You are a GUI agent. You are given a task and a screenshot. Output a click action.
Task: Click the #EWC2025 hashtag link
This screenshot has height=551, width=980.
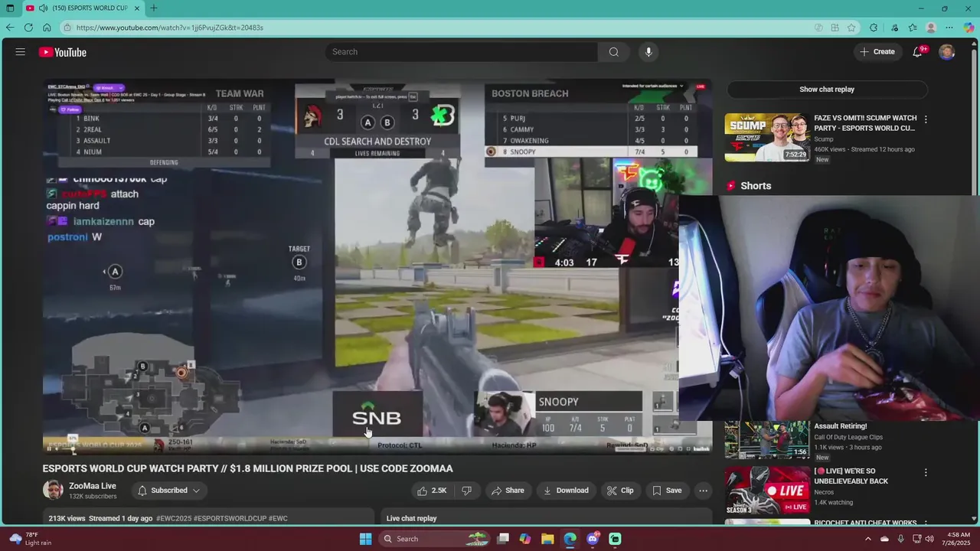point(175,518)
